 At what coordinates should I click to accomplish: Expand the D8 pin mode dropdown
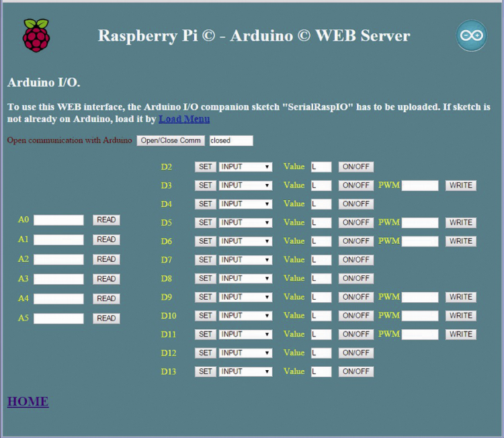245,279
